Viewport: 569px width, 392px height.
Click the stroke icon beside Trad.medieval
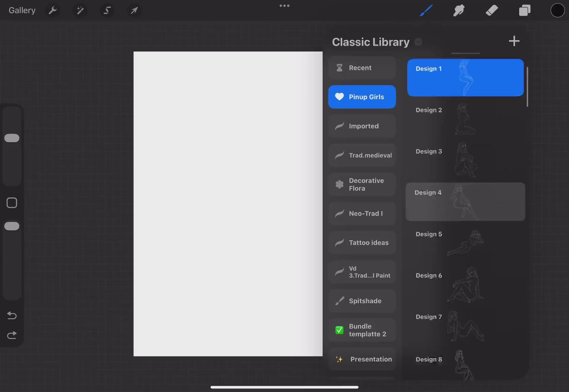(339, 155)
